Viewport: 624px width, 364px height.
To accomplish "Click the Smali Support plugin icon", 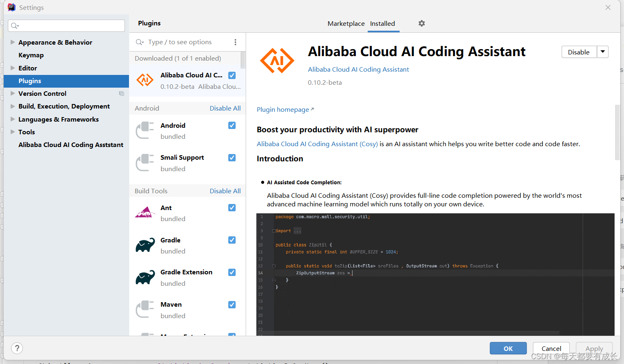I will coord(145,162).
